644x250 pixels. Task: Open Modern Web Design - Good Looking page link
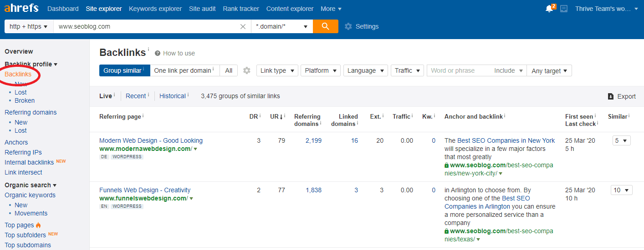click(x=151, y=140)
